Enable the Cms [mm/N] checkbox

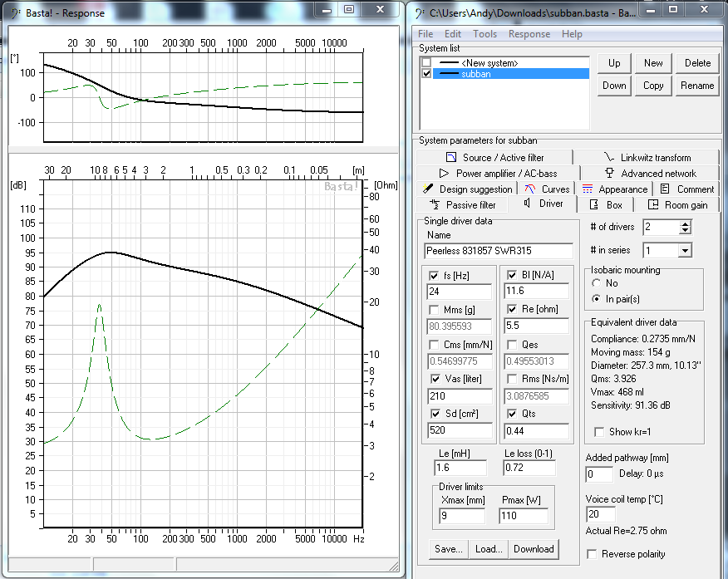[434, 345]
